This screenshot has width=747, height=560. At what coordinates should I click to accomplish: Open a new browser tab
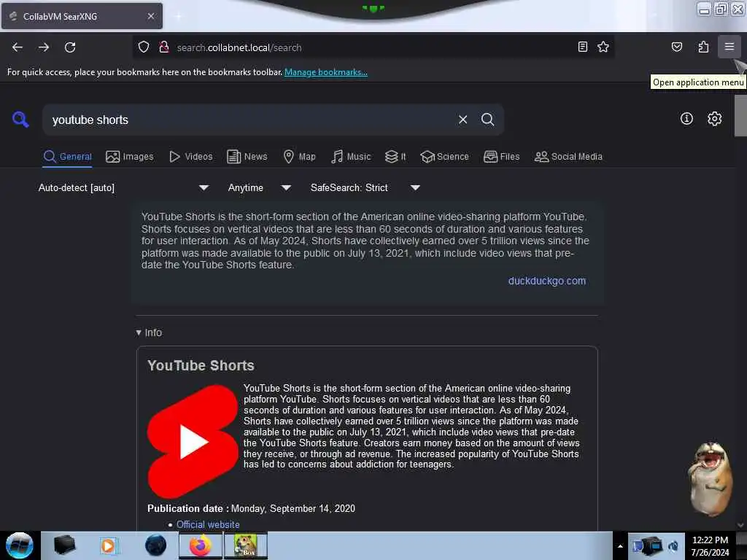click(x=178, y=16)
